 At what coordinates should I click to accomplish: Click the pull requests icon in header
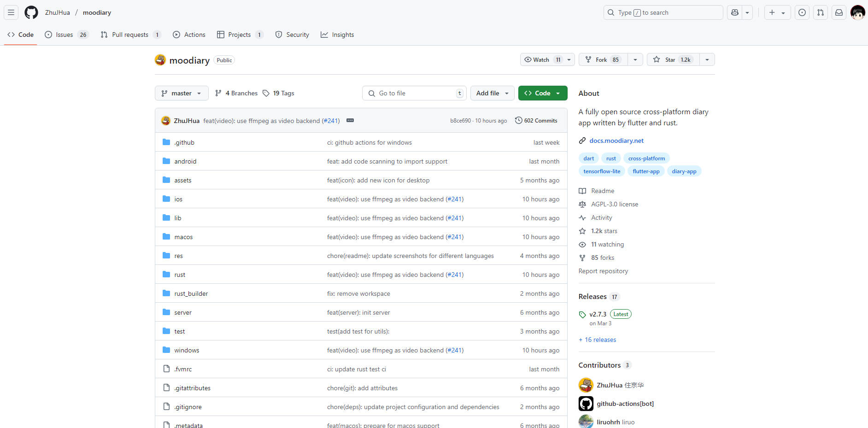[821, 12]
